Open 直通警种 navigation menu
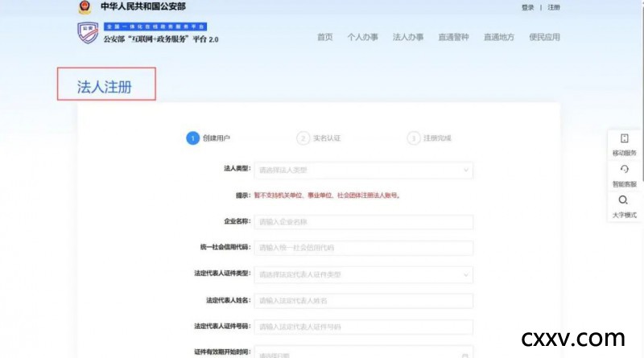The image size is (644, 358). (453, 37)
